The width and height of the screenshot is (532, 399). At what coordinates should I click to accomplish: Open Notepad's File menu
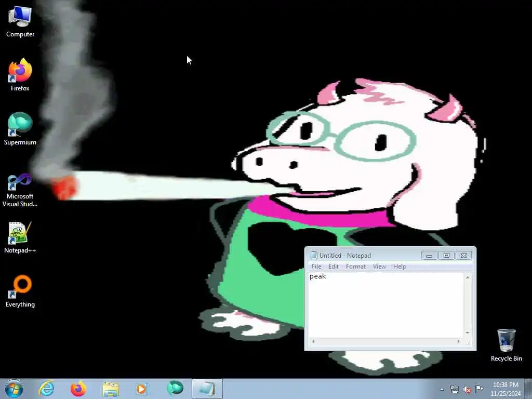(x=316, y=267)
